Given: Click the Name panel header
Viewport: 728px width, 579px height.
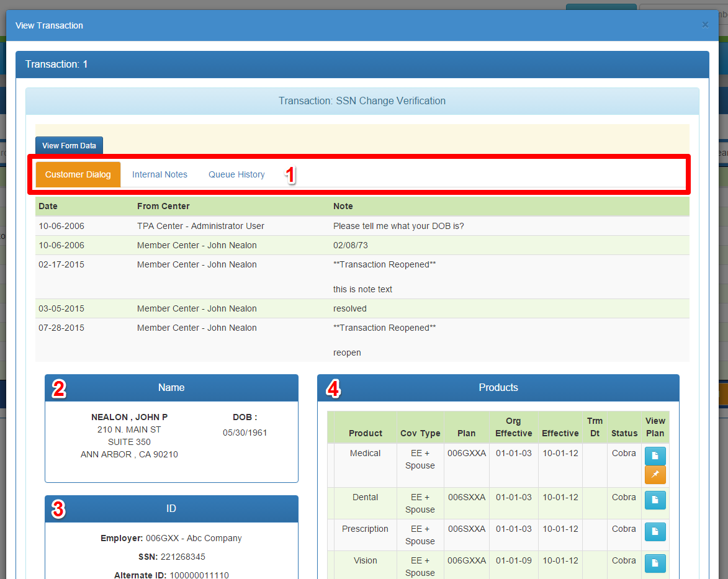Looking at the screenshot, I should tap(171, 387).
